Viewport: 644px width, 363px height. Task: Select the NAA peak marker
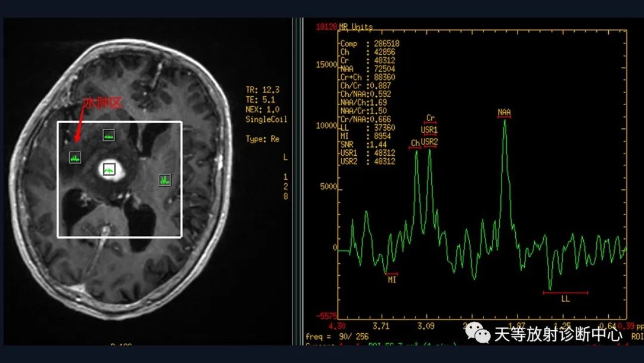504,113
